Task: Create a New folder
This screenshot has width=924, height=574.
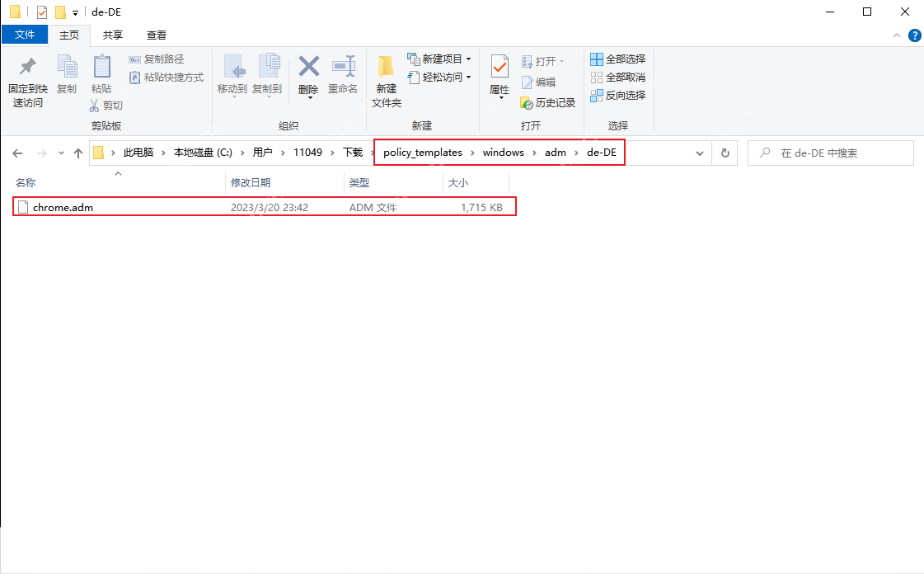Action: coord(387,82)
